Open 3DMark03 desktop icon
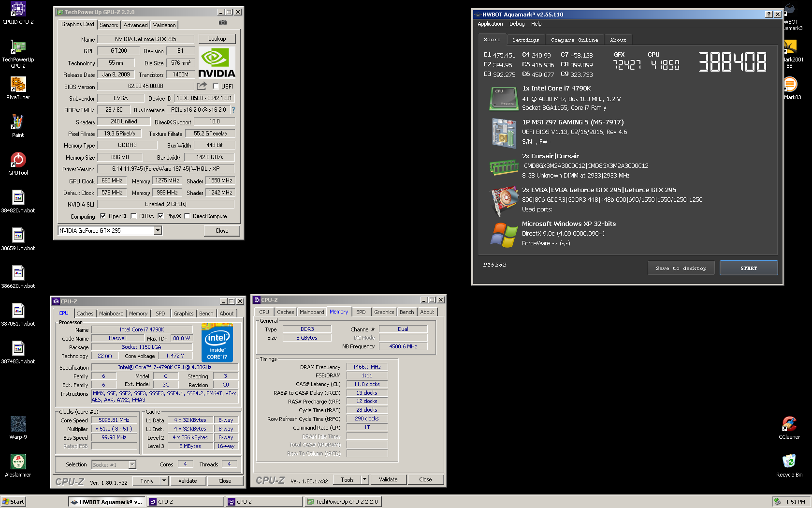The height and width of the screenshot is (508, 812). [x=792, y=88]
